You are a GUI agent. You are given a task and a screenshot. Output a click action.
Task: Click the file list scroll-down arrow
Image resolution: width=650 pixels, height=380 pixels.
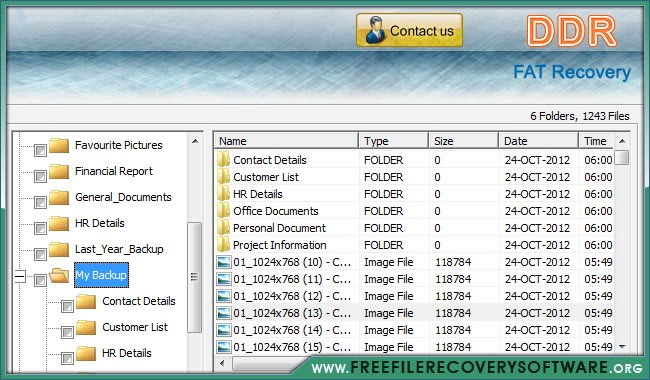pyautogui.click(x=622, y=346)
